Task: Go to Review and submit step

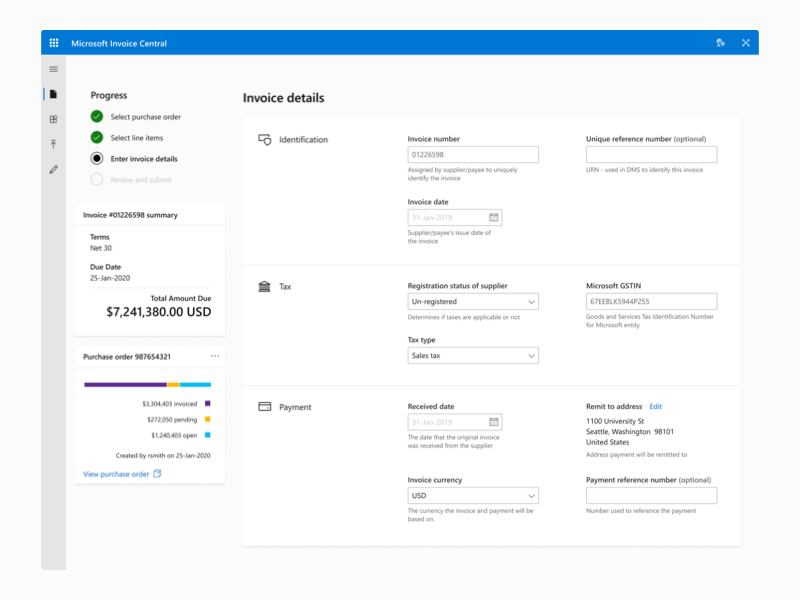Action: tap(141, 180)
